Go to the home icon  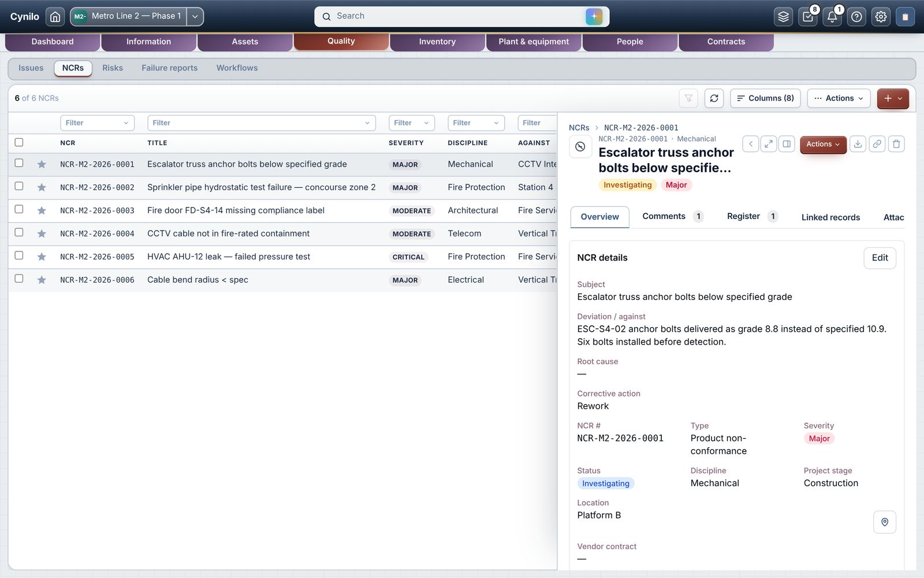[x=55, y=16]
